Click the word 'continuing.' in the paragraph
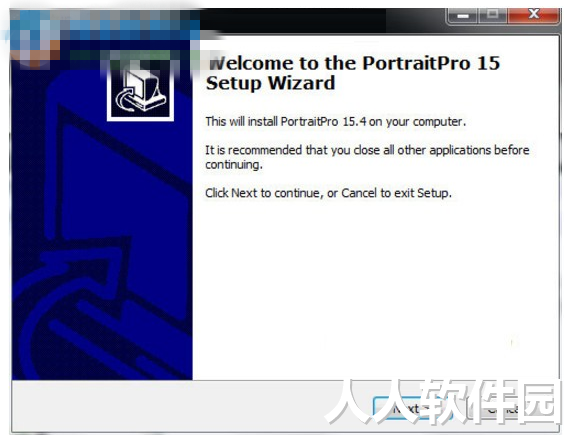 coord(234,165)
